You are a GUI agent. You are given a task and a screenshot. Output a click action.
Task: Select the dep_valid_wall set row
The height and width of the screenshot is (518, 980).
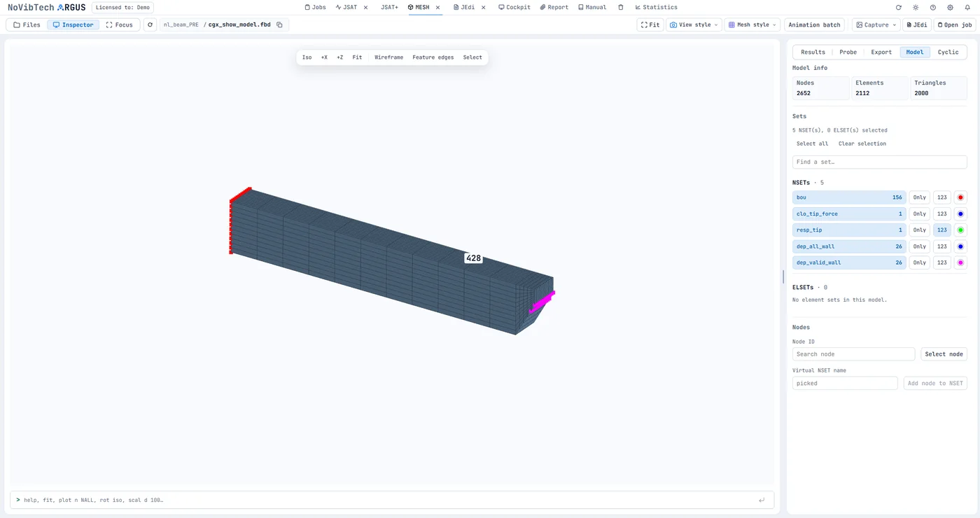[x=849, y=262]
